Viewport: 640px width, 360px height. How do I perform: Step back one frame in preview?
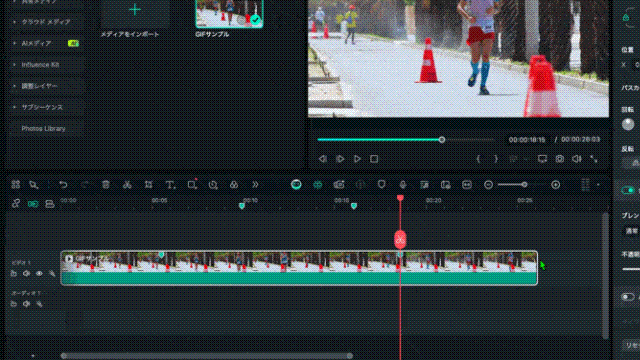322,159
